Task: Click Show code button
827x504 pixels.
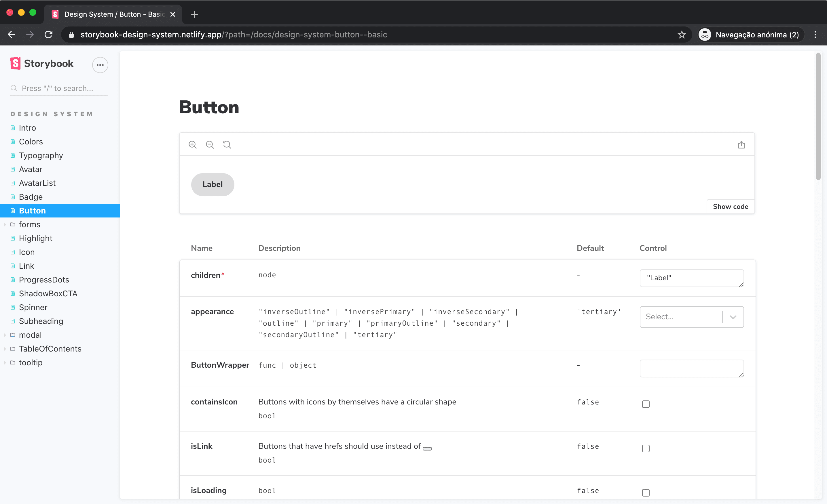Action: click(x=730, y=207)
